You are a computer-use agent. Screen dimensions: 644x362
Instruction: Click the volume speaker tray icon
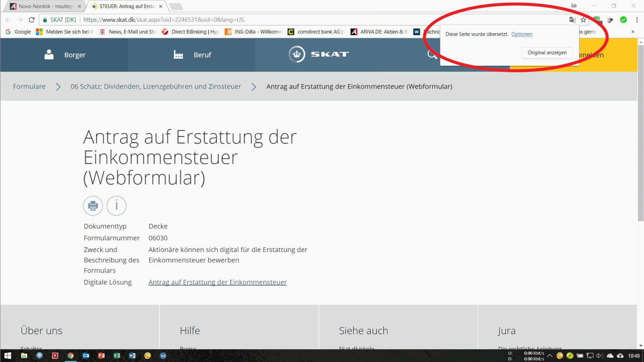(x=599, y=356)
